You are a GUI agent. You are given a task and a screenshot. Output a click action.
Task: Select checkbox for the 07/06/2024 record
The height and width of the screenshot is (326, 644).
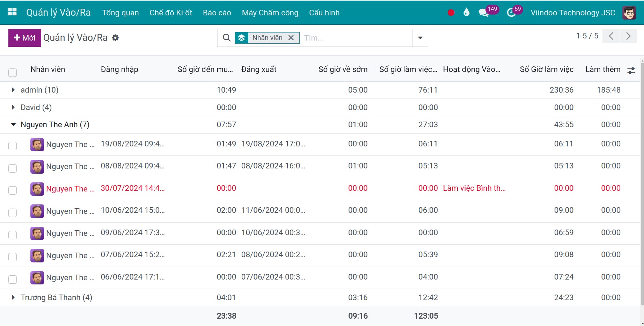tap(13, 257)
